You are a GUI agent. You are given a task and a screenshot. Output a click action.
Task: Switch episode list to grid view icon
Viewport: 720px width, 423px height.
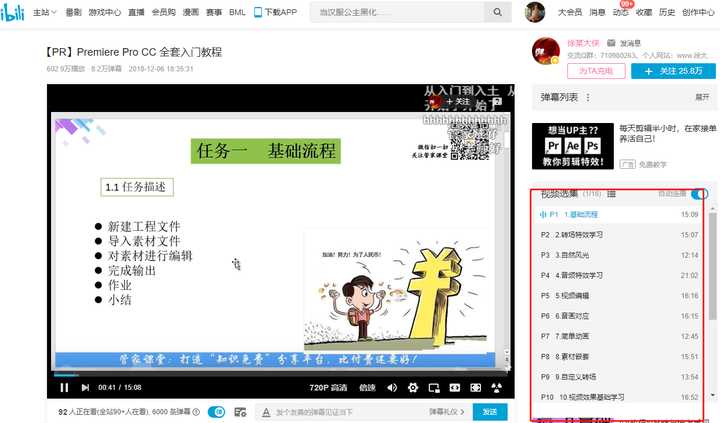tap(611, 194)
